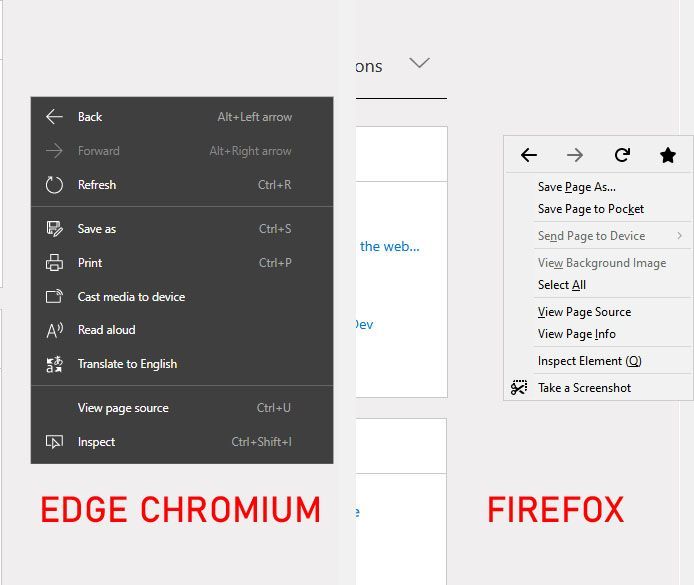This screenshot has width=694, height=585.
Task: Choose Inspect in the Edge menu
Action: (x=182, y=442)
